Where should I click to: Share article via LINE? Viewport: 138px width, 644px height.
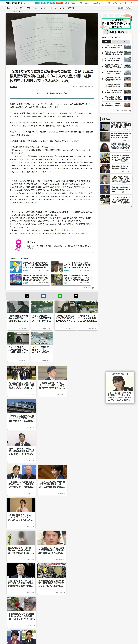(x=60, y=296)
